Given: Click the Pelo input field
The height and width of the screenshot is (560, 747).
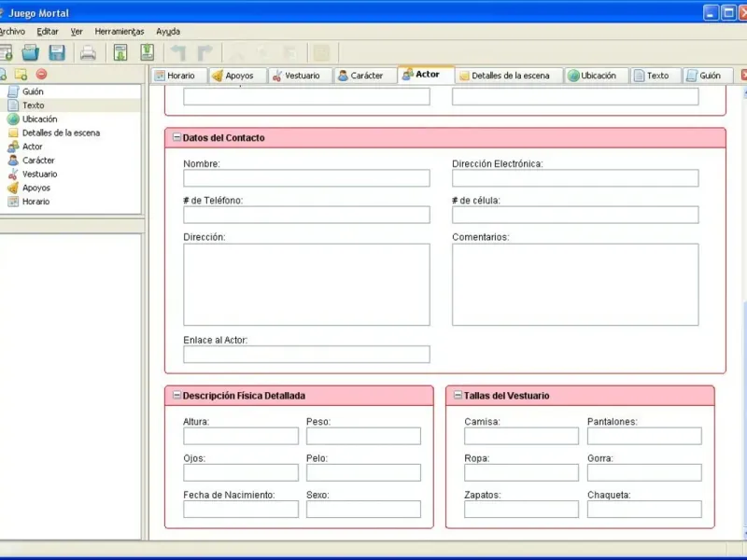Looking at the screenshot, I should tap(363, 473).
